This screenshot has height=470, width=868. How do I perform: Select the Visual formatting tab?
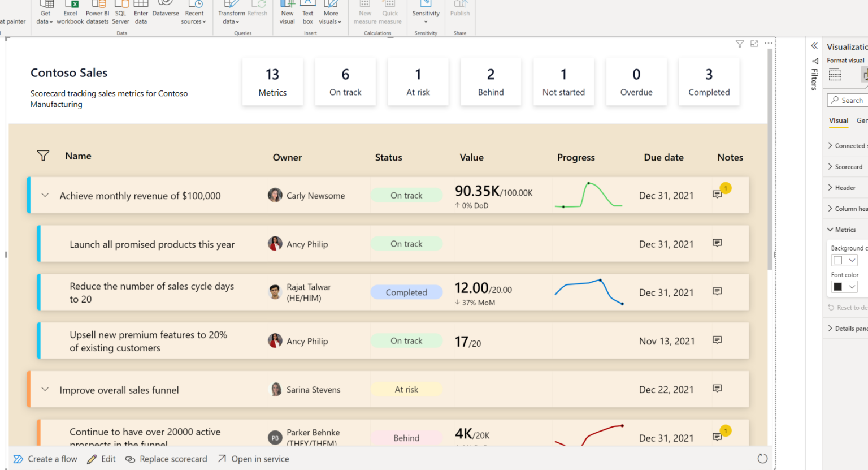(838, 120)
